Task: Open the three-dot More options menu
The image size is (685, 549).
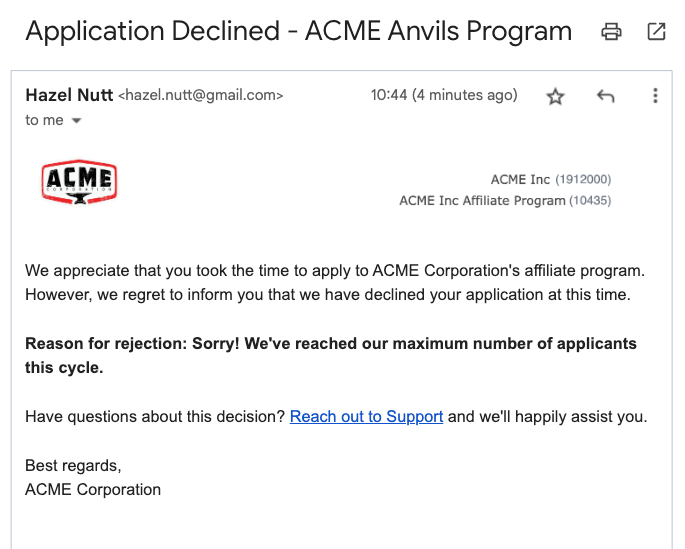Action: click(x=655, y=96)
